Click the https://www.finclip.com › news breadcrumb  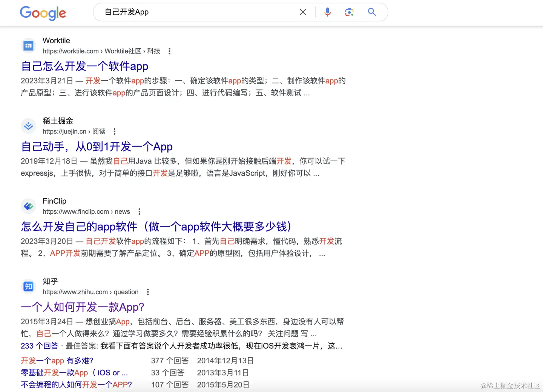(86, 212)
